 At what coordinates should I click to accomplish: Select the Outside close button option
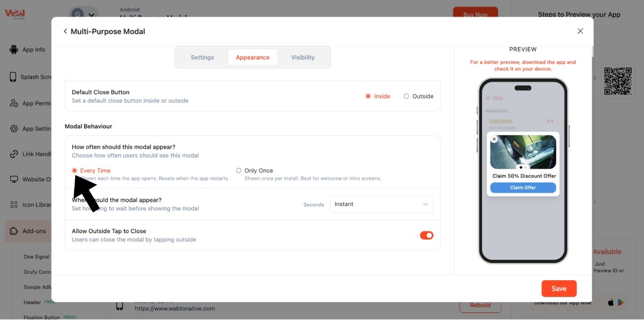[406, 97]
